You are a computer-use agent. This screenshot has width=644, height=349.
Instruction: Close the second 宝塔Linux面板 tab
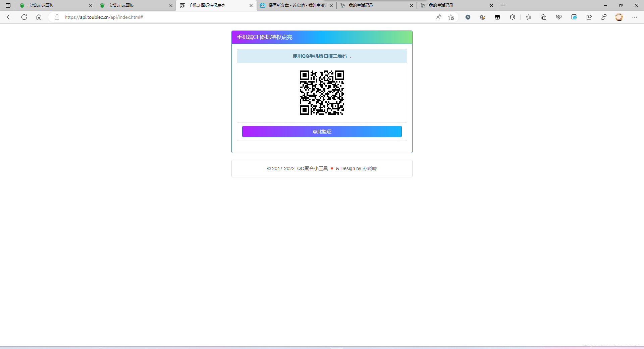(171, 5)
